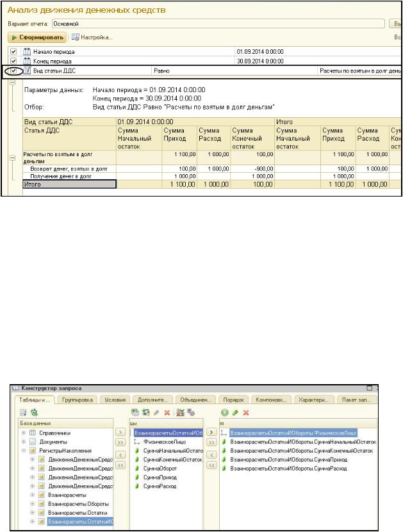Click the << button beside the fields panel
This screenshot has width=403, height=532.
[x=211, y=465]
